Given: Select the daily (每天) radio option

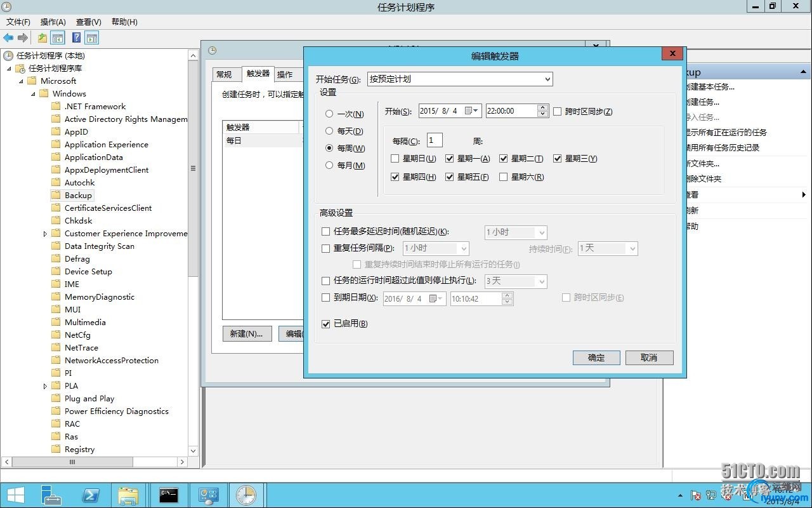Looking at the screenshot, I should [x=329, y=131].
